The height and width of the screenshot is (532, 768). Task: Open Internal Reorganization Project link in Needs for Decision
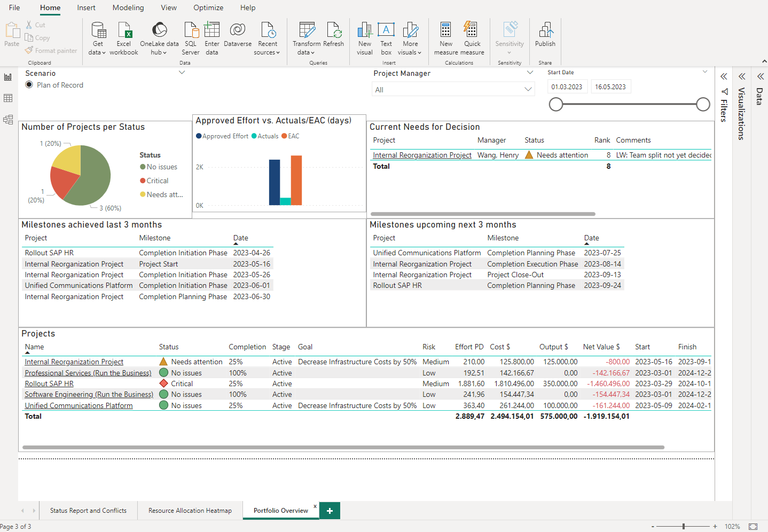click(422, 155)
